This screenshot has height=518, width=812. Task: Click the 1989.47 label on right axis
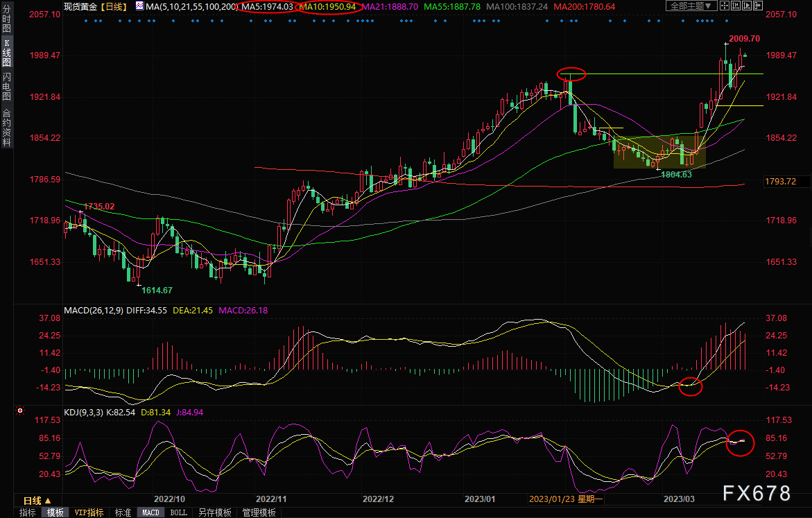point(781,55)
